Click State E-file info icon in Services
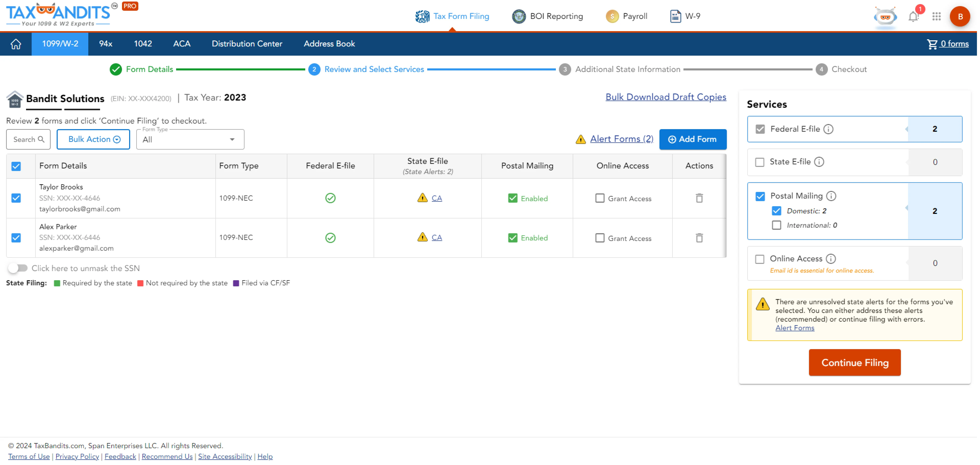 819,162
